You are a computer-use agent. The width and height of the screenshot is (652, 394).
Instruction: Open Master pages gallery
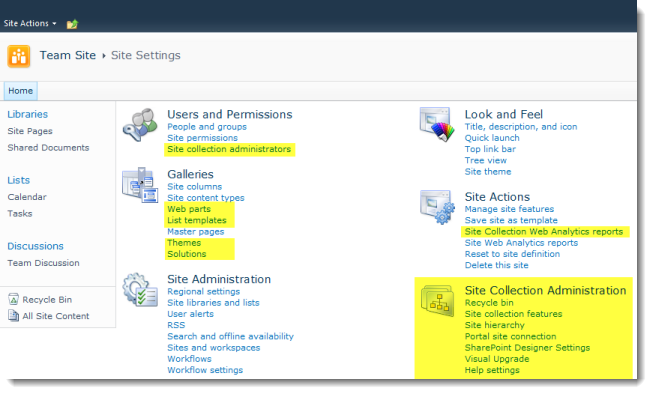(195, 231)
